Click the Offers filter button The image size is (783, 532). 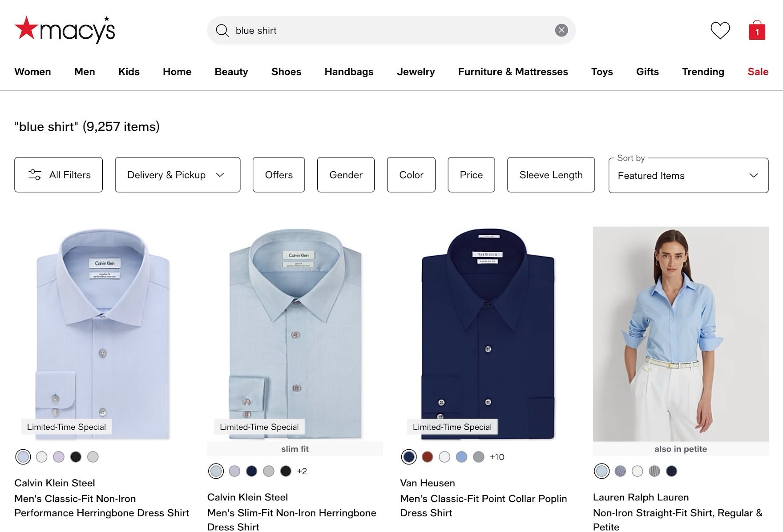(x=278, y=174)
